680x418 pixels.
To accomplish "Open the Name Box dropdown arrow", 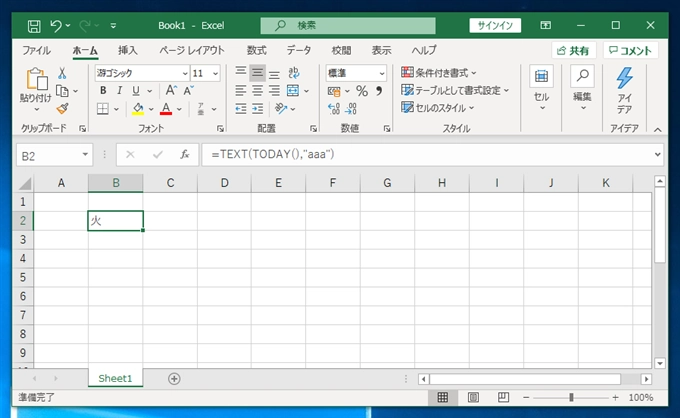I will click(85, 155).
